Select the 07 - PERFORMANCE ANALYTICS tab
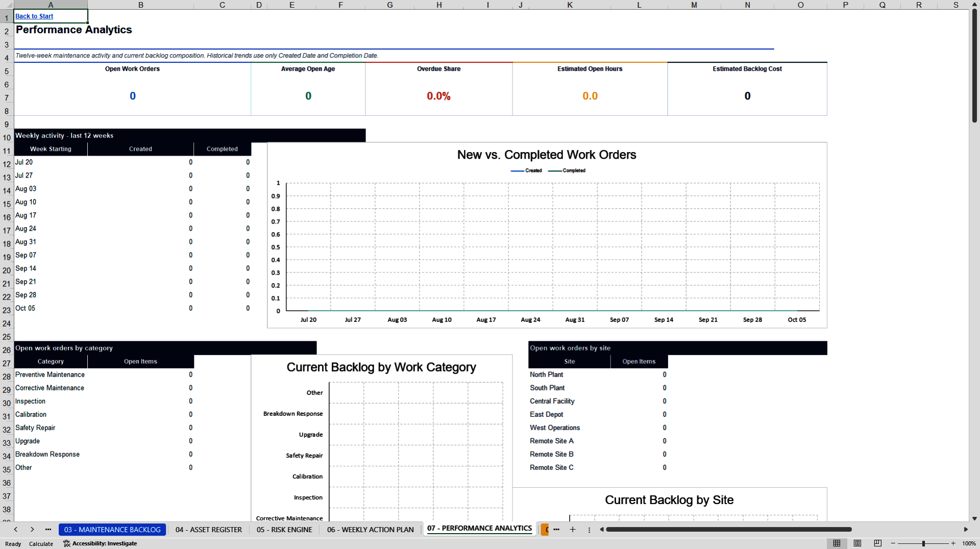Screen dimensions: 980x549 480,529
